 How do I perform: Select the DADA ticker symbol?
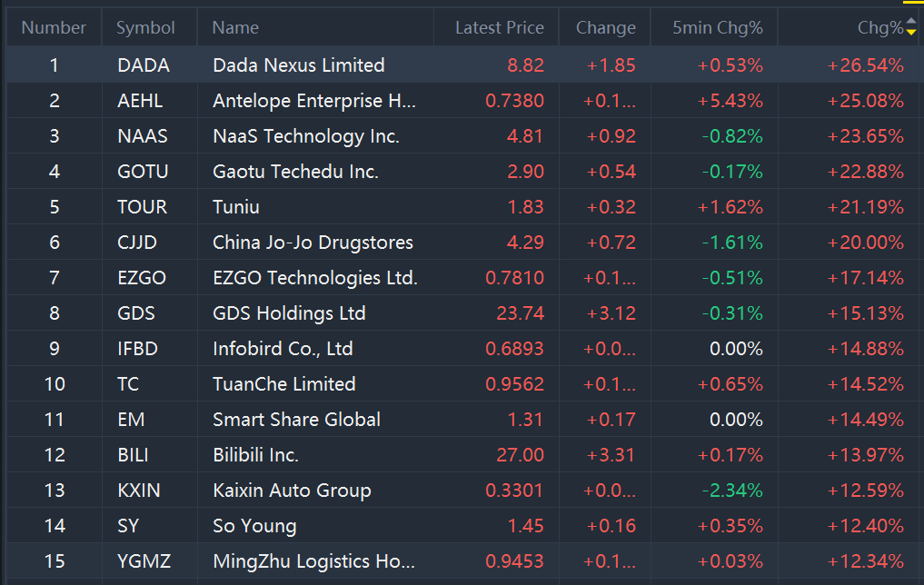click(144, 65)
